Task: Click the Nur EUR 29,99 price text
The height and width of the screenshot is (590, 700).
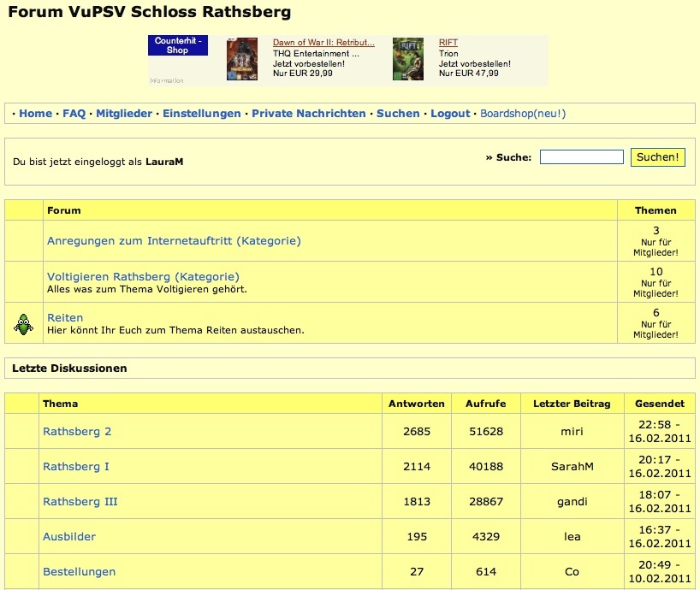Action: click(303, 74)
